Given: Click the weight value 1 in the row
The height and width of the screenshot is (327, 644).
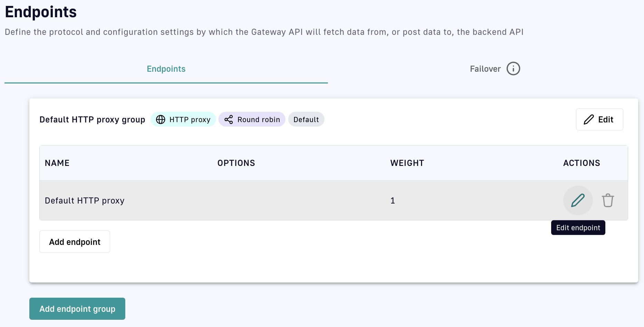Looking at the screenshot, I should pyautogui.click(x=392, y=200).
